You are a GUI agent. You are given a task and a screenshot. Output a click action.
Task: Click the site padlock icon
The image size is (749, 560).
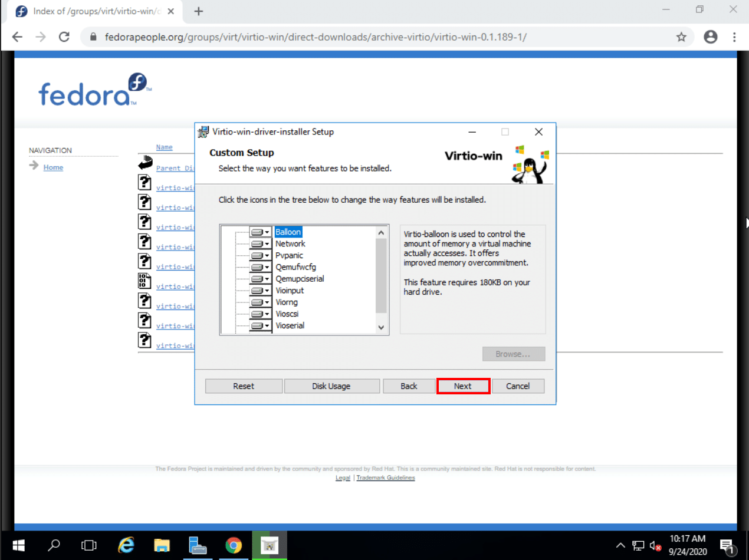point(93,37)
